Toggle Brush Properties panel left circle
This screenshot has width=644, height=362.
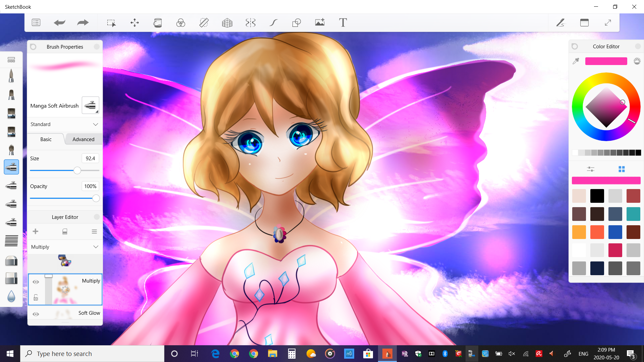click(x=33, y=47)
